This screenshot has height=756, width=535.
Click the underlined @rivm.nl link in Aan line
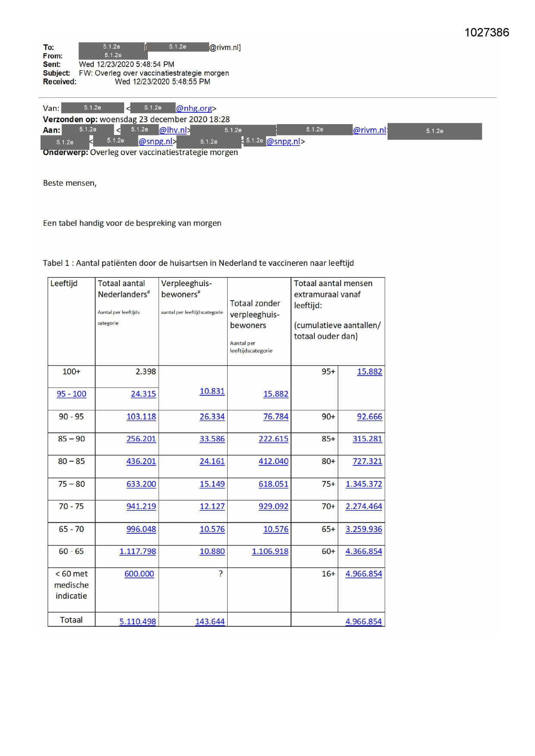[369, 130]
